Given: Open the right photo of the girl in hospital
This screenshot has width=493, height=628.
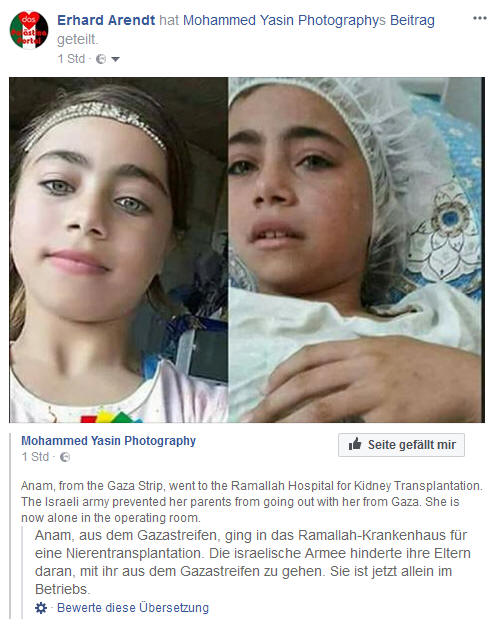Looking at the screenshot, I should pyautogui.click(x=356, y=250).
